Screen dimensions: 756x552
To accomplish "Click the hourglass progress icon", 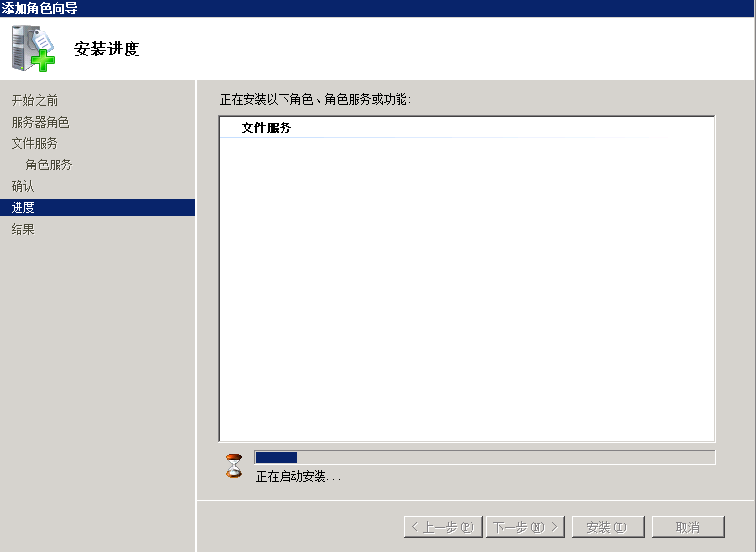I will click(x=234, y=465).
